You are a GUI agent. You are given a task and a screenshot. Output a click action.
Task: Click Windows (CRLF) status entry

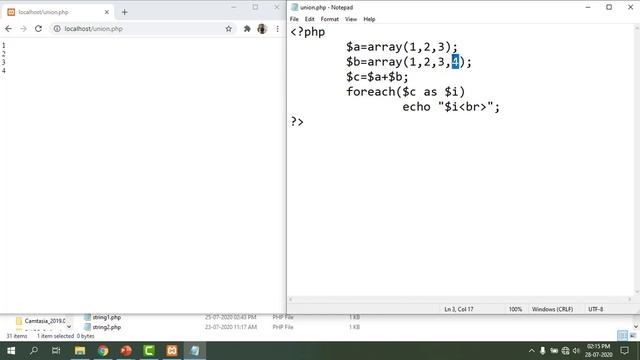pos(552,309)
